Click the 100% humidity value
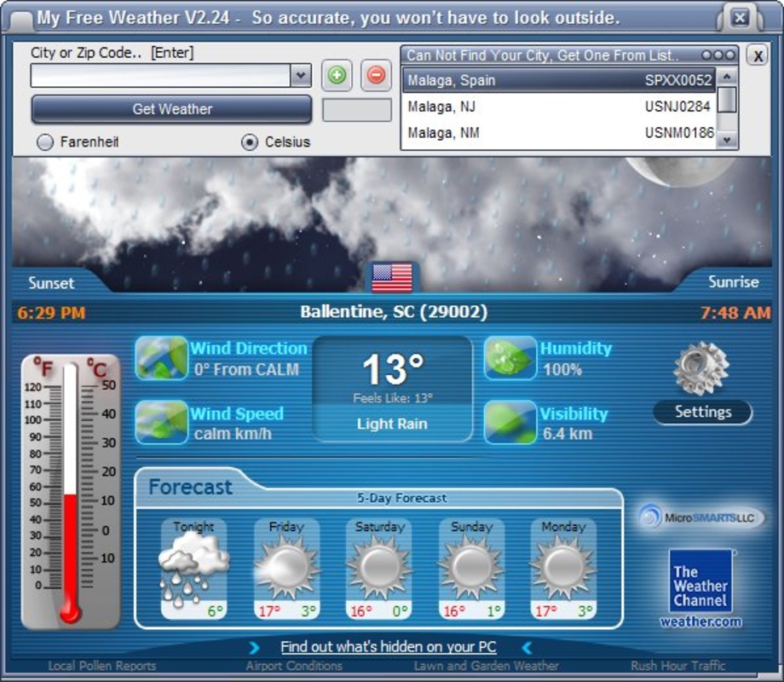784x682 pixels. point(563,370)
